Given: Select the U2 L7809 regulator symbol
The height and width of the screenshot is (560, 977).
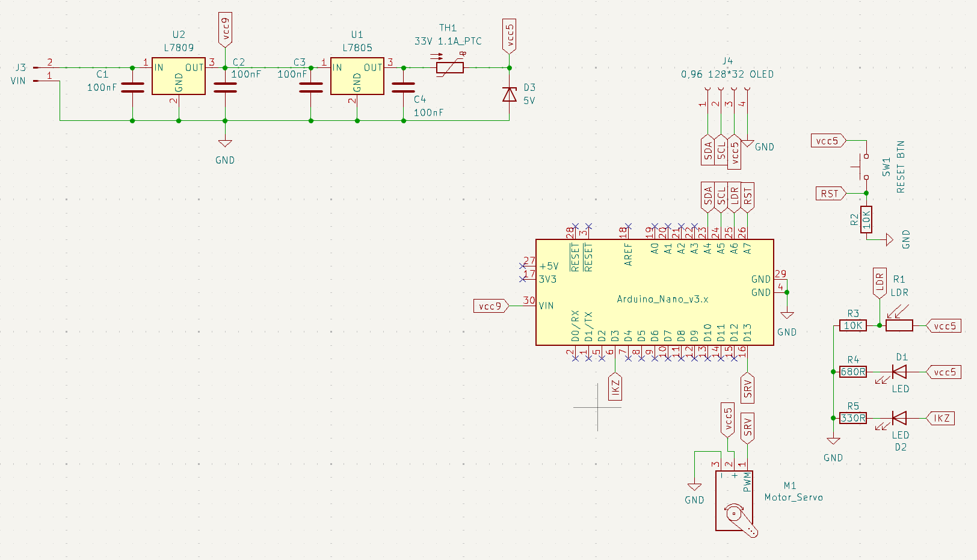Looking at the screenshot, I should pyautogui.click(x=178, y=76).
